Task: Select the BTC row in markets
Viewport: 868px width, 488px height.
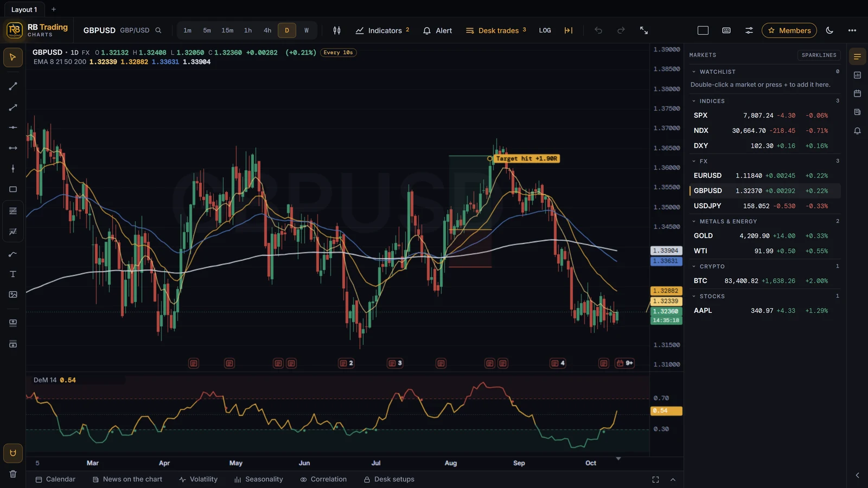Action: [x=765, y=281]
